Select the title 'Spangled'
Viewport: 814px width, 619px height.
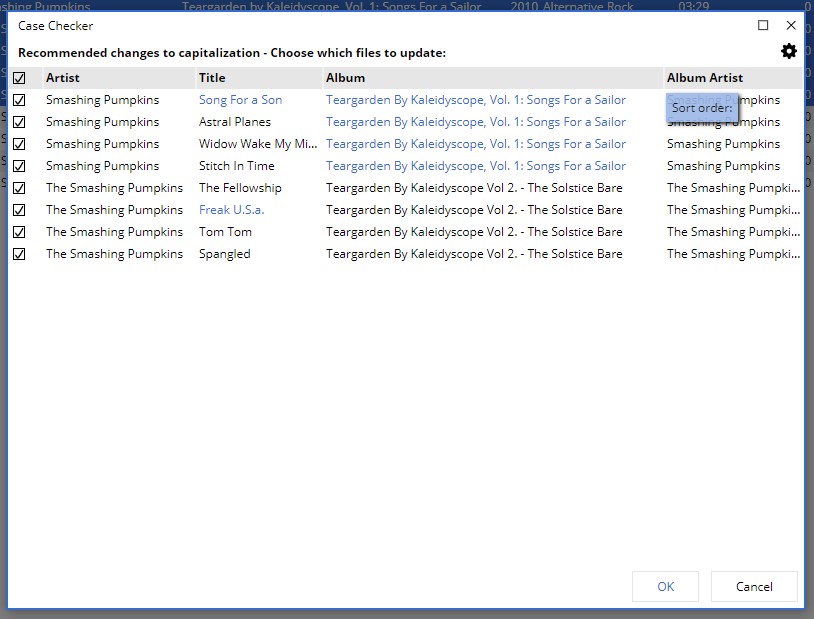pos(224,254)
